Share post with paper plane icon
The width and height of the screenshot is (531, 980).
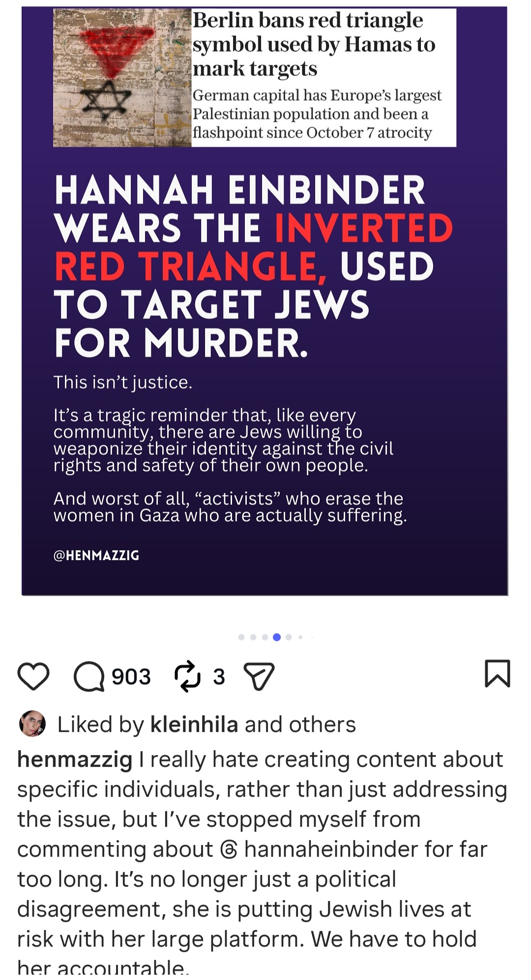(259, 676)
